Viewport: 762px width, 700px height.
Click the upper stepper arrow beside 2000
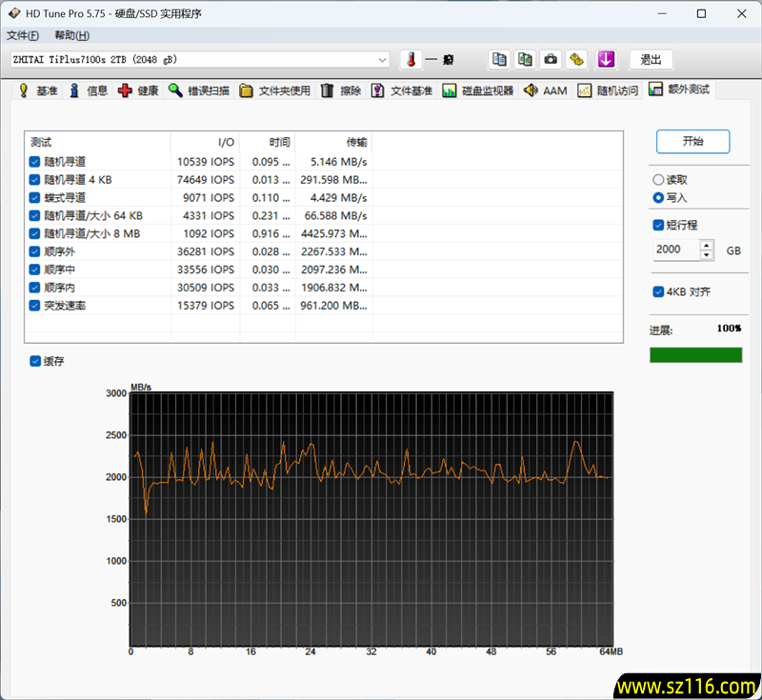point(705,244)
